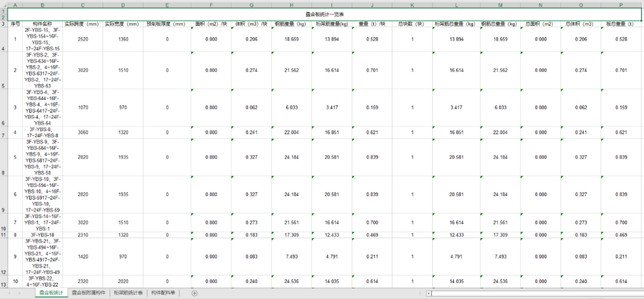Select the cell containing 3F-YBS-18
Viewport: 644px width, 299px height.
click(42, 235)
